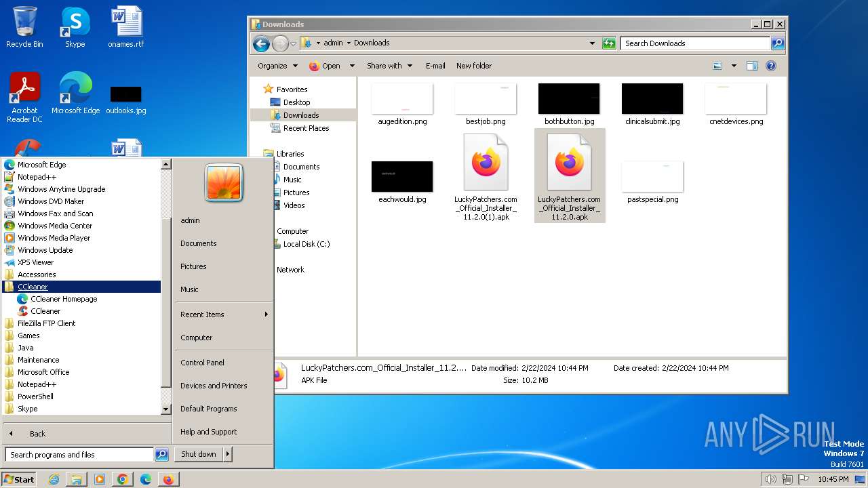Open Firefox from the taskbar
The image size is (868, 488).
coord(168,479)
